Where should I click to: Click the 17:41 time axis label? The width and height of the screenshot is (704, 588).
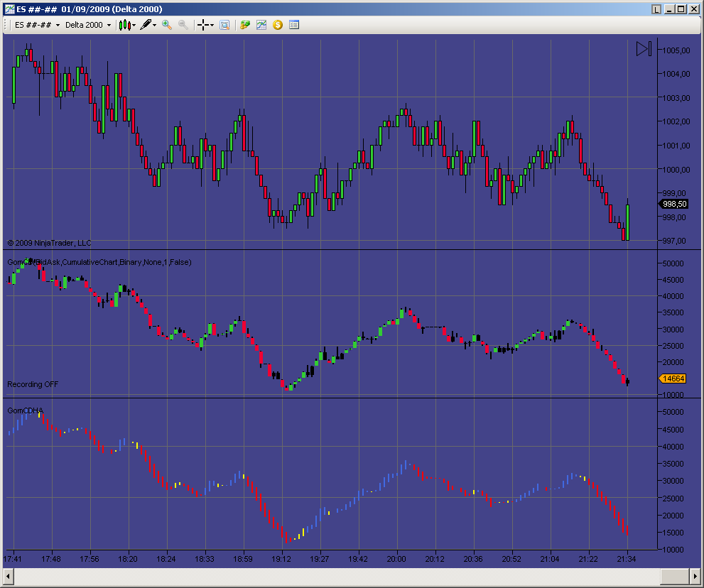click(13, 559)
